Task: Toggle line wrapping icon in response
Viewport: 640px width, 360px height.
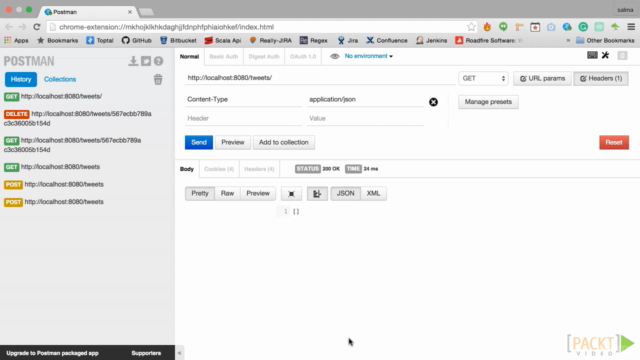Action: 317,193
